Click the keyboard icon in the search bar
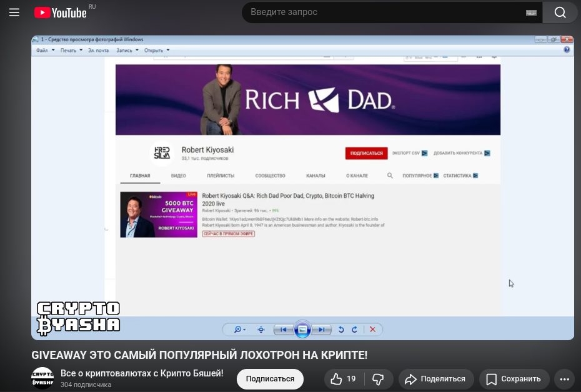 click(x=531, y=12)
